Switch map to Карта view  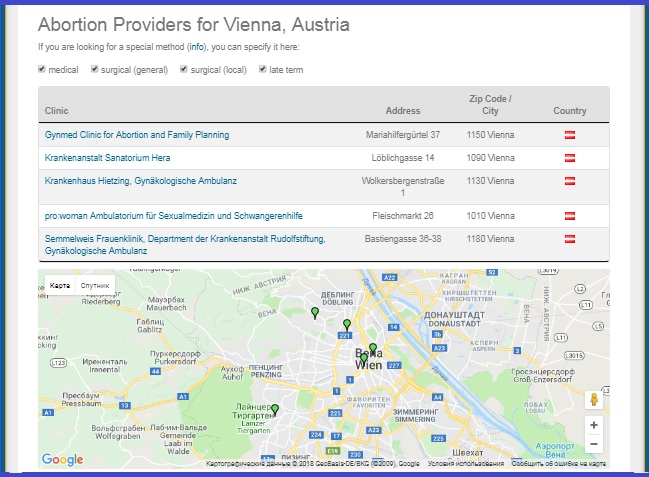click(60, 285)
